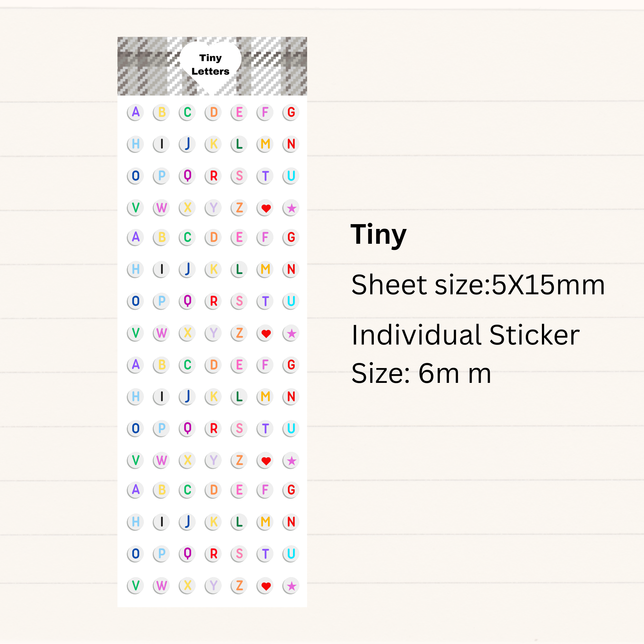This screenshot has width=644, height=644.
Task: Pick the topmost dark green L sticker
Action: (239, 144)
